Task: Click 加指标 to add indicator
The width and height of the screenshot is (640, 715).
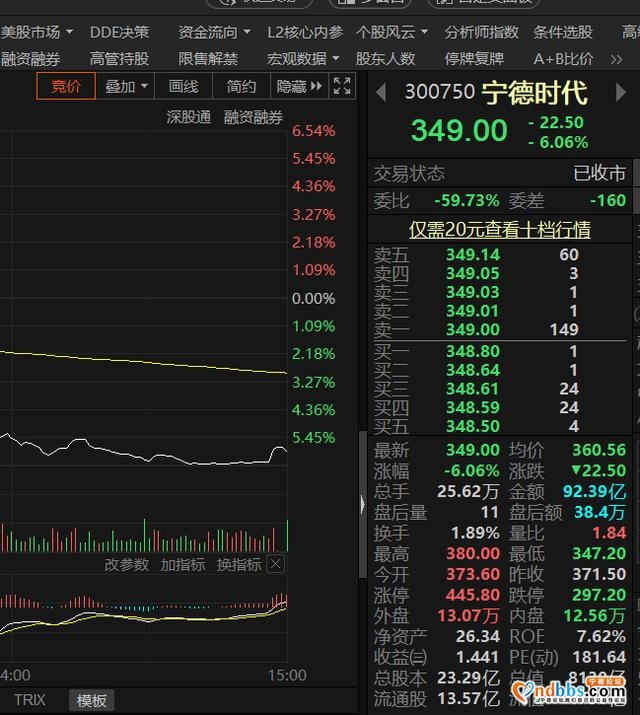Action: (183, 565)
